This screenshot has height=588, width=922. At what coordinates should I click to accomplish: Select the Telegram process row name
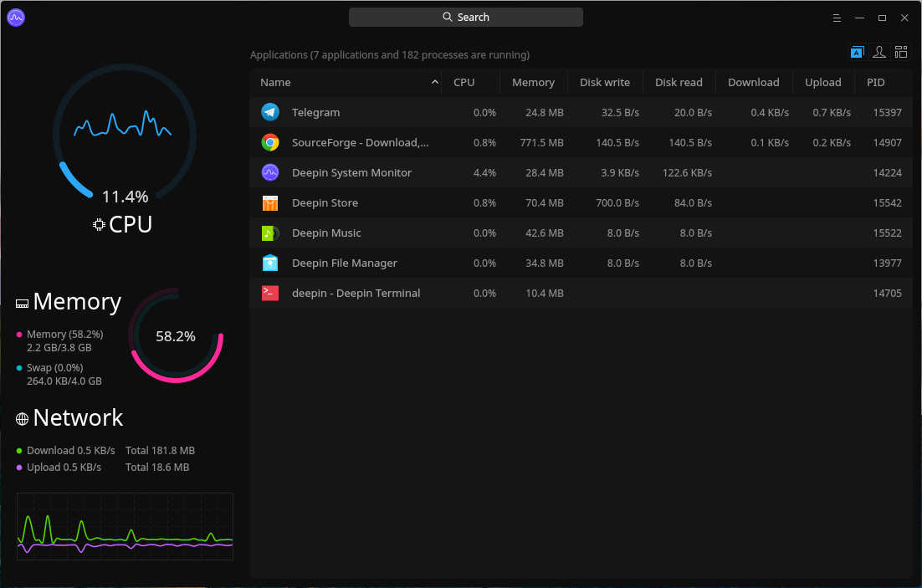pos(315,112)
